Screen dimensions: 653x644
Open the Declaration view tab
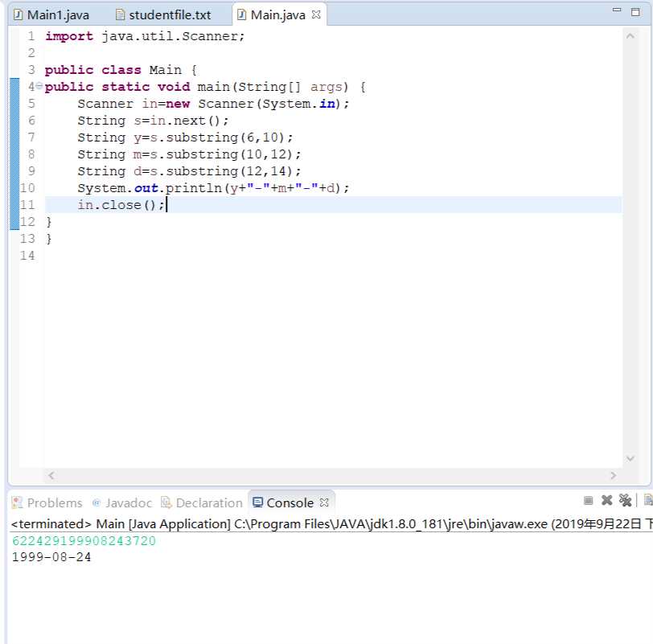(x=202, y=502)
